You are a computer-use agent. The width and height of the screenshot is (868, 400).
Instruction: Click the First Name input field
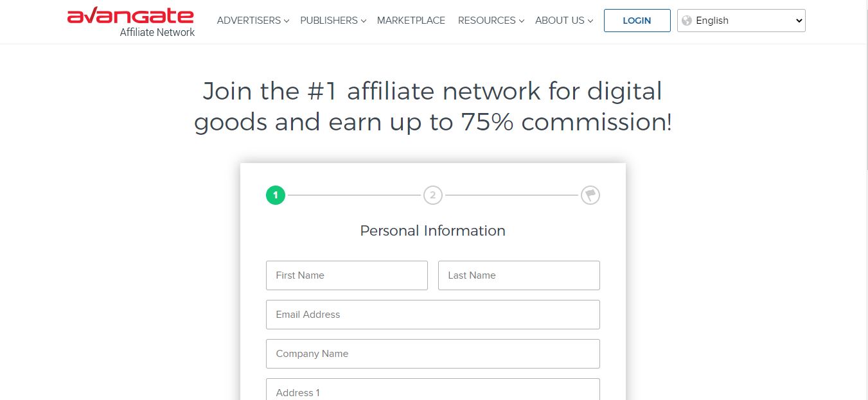click(x=346, y=275)
